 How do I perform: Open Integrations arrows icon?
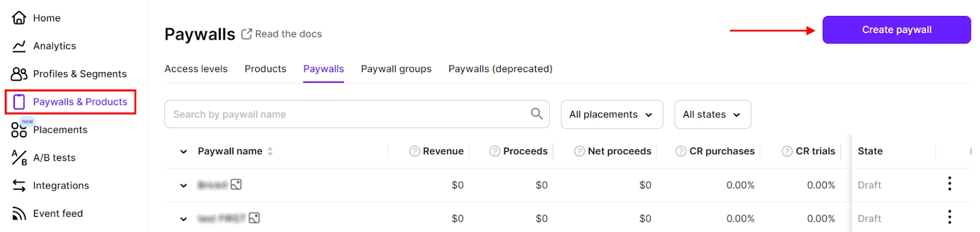pos(19,185)
